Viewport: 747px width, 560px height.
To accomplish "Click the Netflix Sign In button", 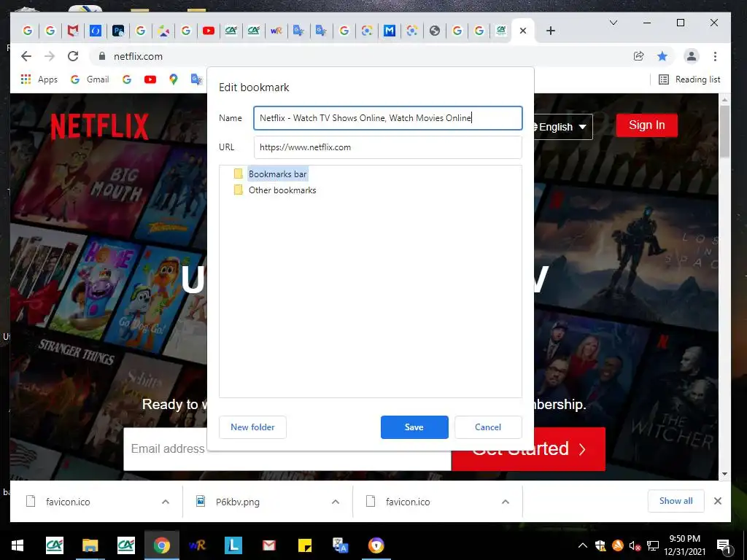I will 647,125.
